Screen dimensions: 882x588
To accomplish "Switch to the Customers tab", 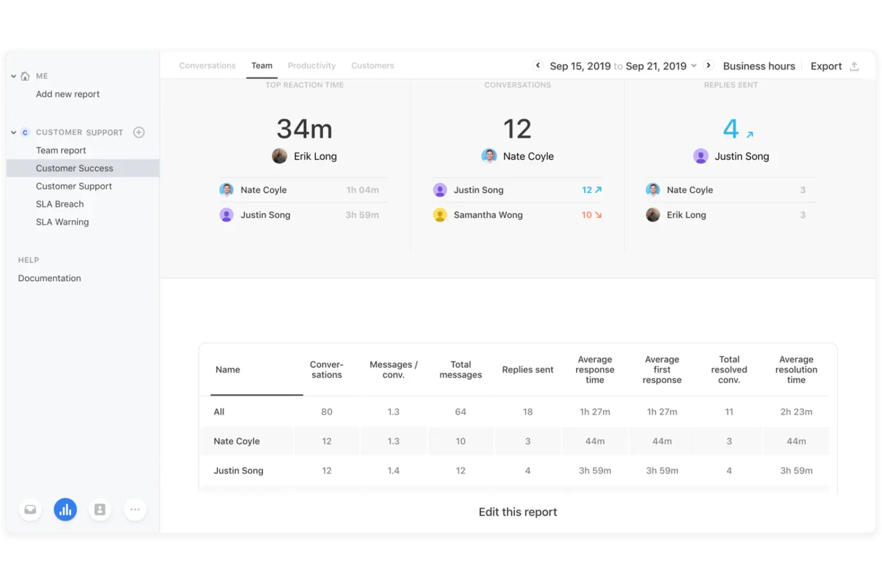I will [372, 66].
